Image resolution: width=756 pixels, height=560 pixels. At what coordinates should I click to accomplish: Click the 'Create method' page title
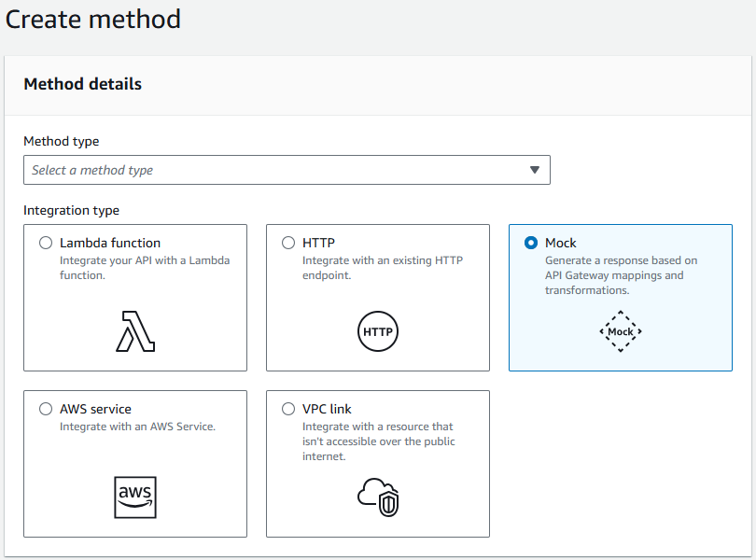93,20
